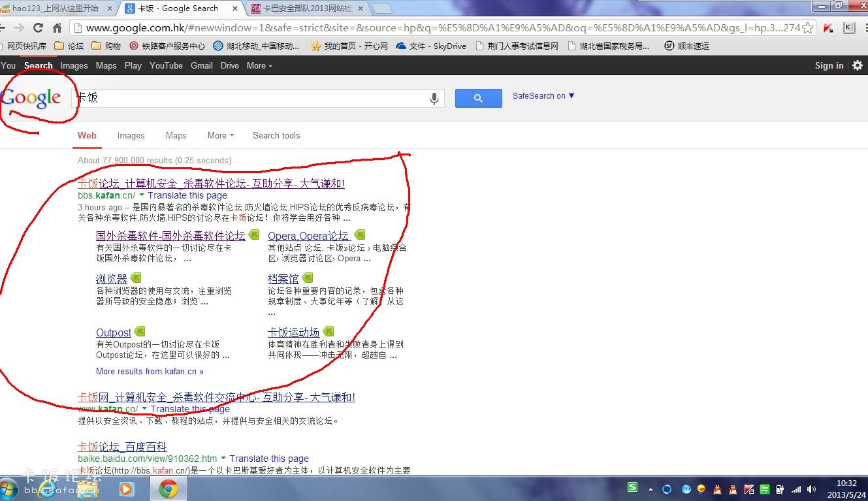The image size is (868, 501).
Task: Click the green transfer arrows tray icon
Action: (765, 489)
